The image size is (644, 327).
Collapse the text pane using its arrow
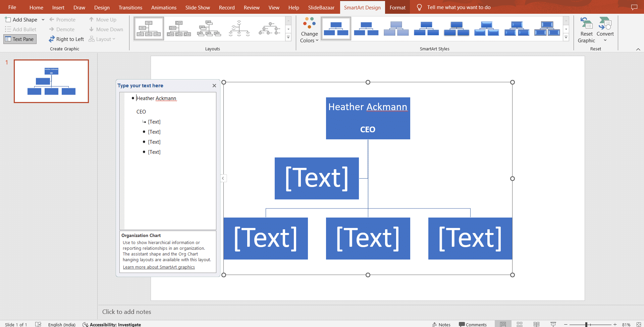(x=223, y=178)
